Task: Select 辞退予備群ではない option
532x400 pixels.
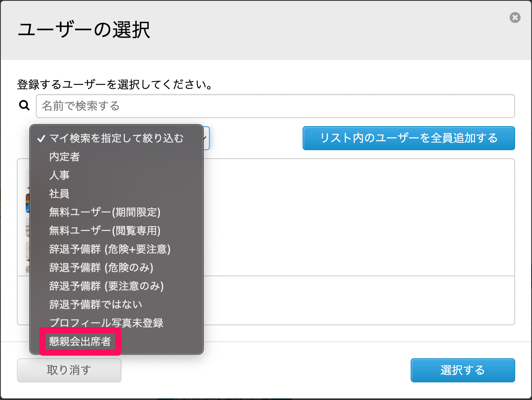Action: [x=117, y=304]
